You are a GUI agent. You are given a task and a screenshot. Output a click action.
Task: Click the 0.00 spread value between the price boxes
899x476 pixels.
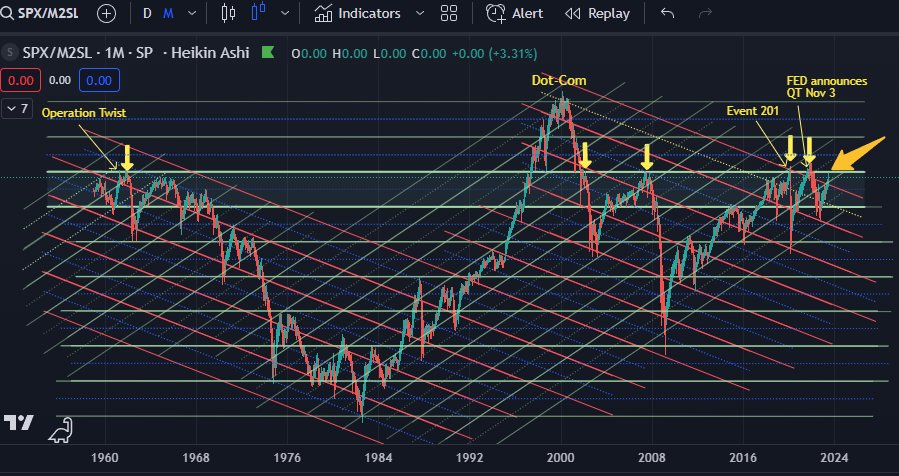pyautogui.click(x=60, y=80)
